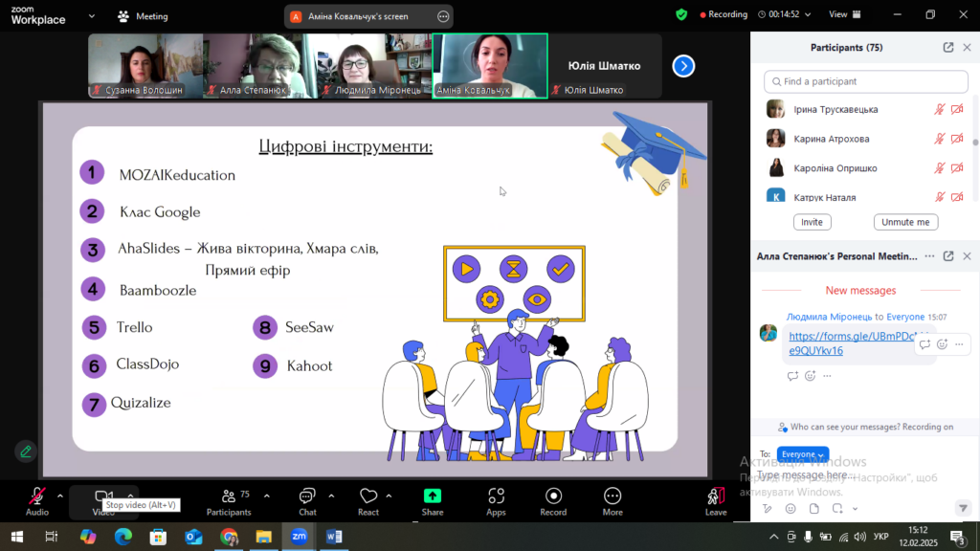Open the More options ellipsis in toolbar
The height and width of the screenshot is (551, 980).
tap(612, 499)
